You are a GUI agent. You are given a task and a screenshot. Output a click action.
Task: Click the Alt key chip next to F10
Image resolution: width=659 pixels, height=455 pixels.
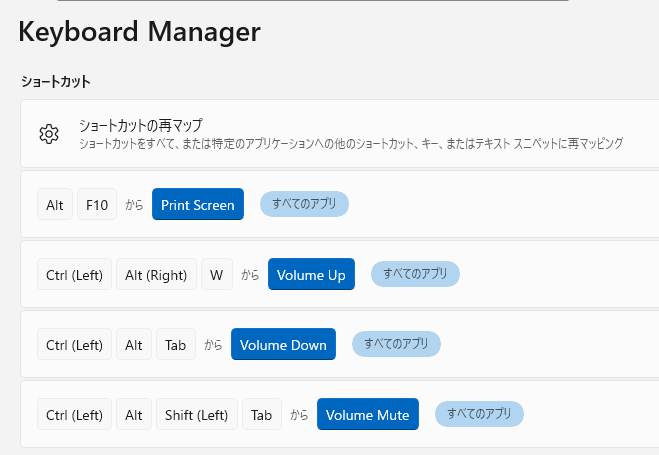(x=54, y=205)
